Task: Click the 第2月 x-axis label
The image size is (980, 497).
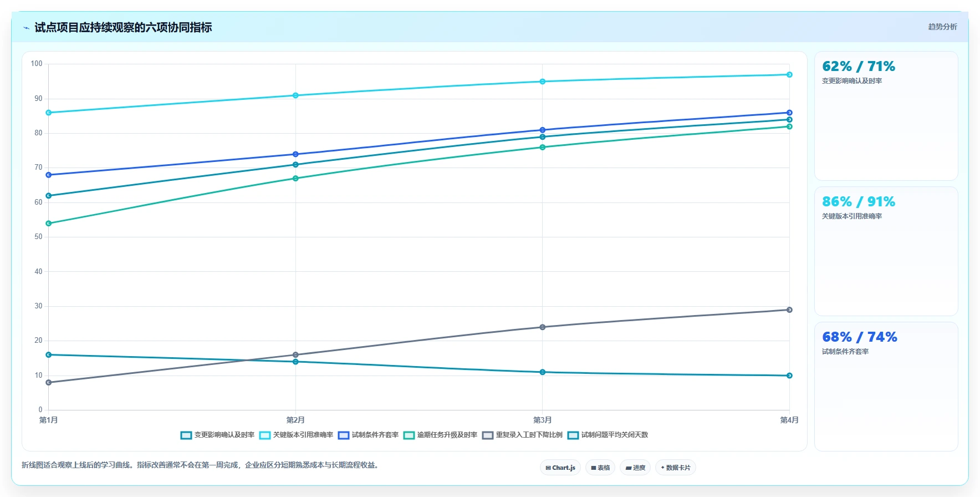Action: point(295,420)
